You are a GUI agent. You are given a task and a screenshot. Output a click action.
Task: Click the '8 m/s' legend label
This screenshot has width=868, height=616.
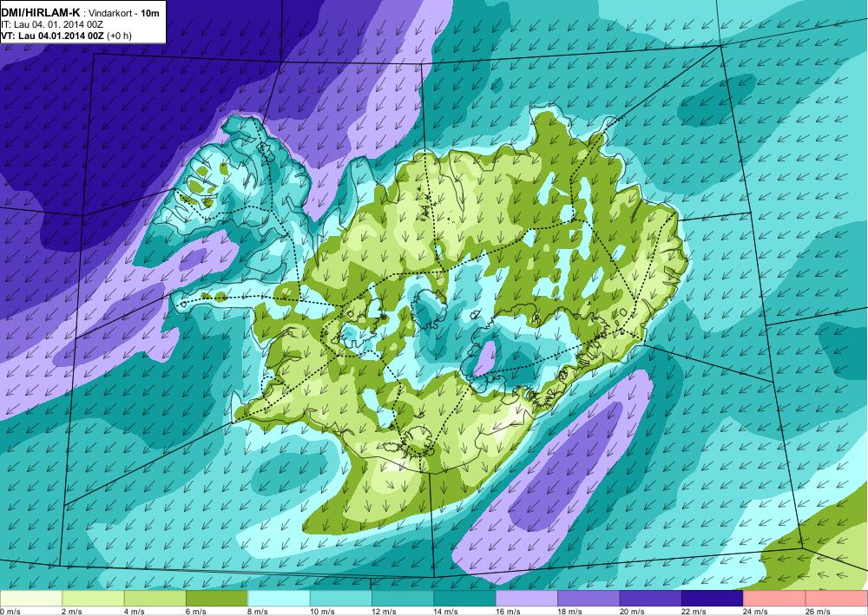click(258, 612)
